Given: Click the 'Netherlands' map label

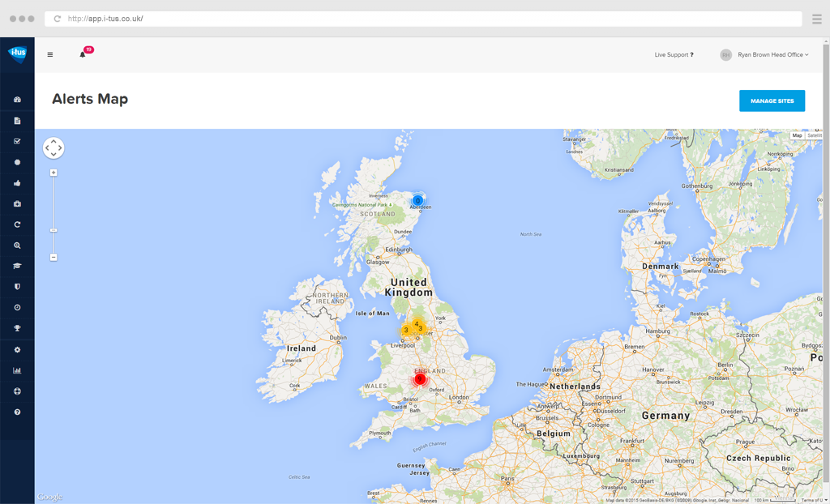Looking at the screenshot, I should click(x=575, y=387).
